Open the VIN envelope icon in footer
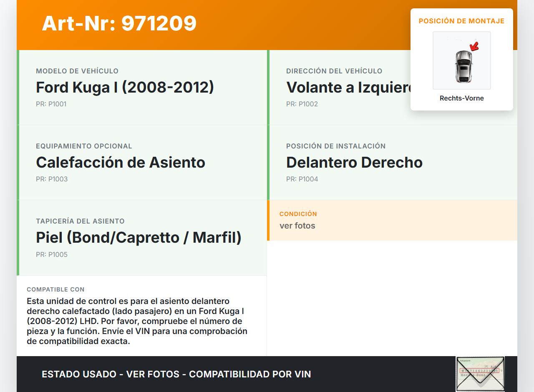534x392 pixels. (480, 374)
